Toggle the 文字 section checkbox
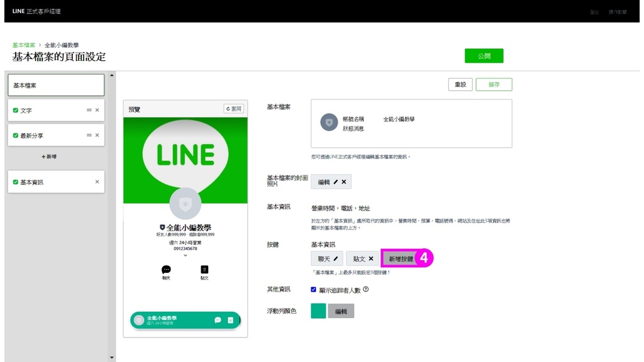 tap(16, 111)
